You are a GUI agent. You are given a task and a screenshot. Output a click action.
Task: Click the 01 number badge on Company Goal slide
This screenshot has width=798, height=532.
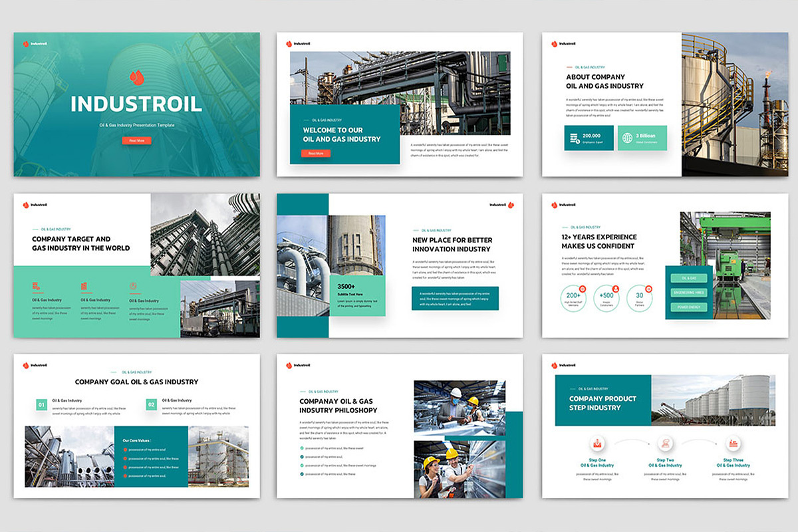(41, 404)
